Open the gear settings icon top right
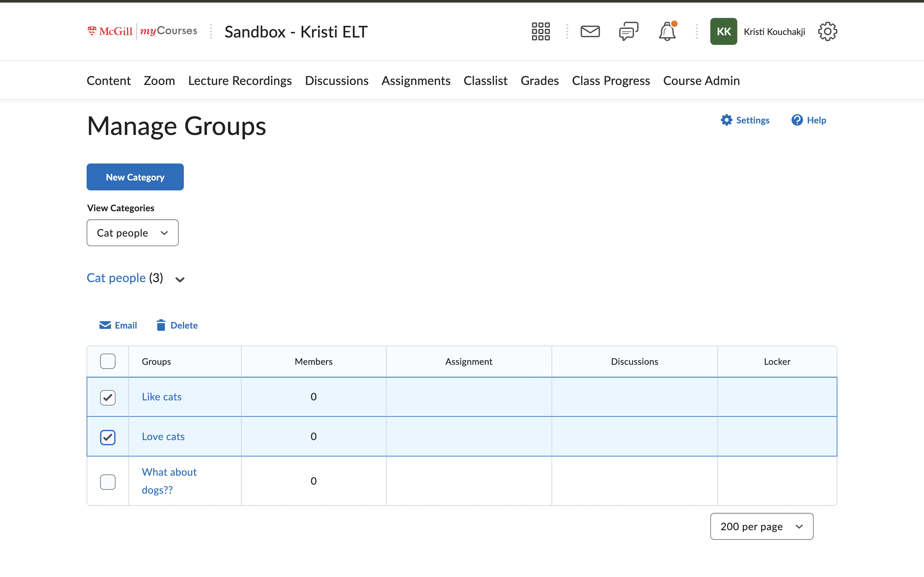924x577 pixels. click(x=827, y=31)
